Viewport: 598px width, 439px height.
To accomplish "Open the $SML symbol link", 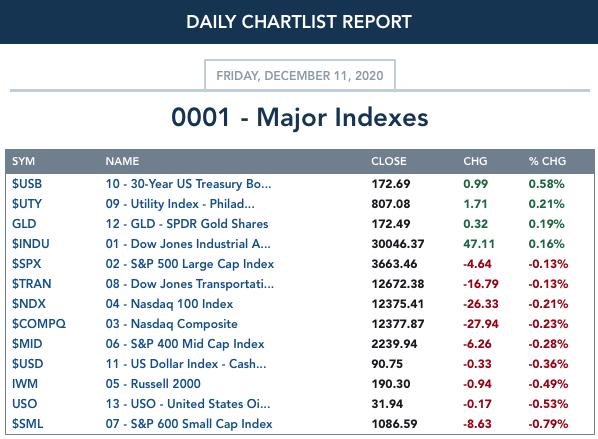I will click(27, 424).
